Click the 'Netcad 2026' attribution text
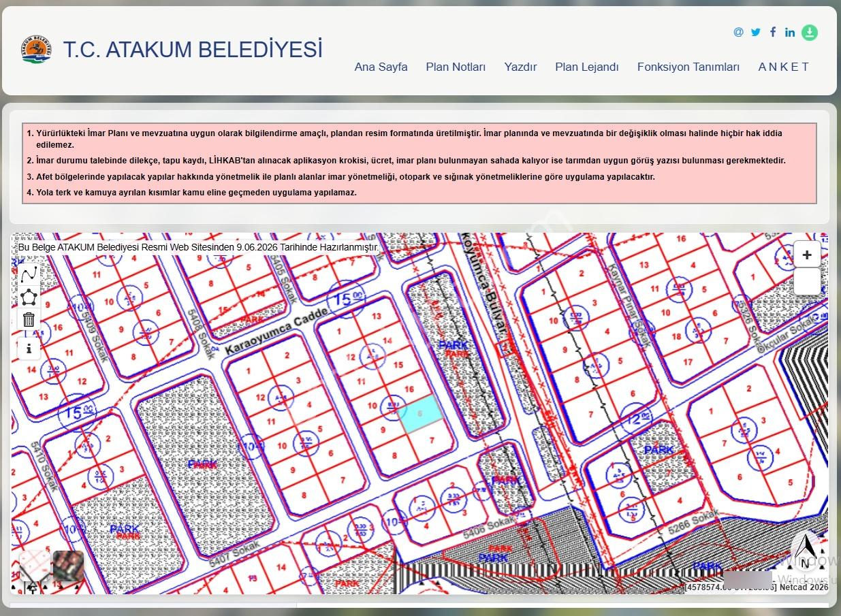This screenshot has width=841, height=616. [x=804, y=587]
